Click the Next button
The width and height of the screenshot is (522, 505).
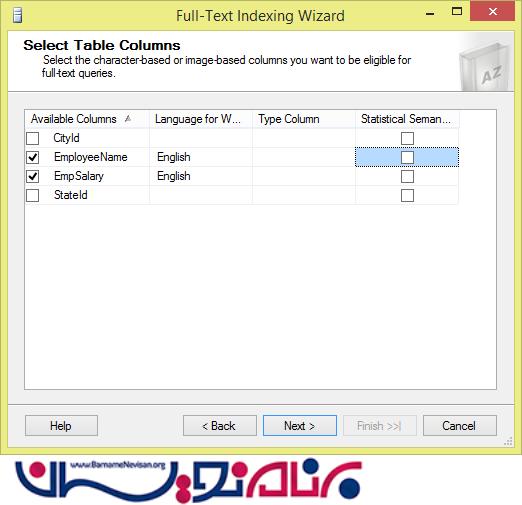pos(300,425)
